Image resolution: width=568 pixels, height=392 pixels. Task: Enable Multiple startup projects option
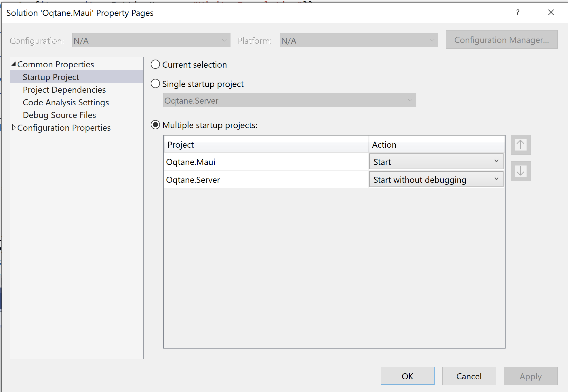coord(156,125)
